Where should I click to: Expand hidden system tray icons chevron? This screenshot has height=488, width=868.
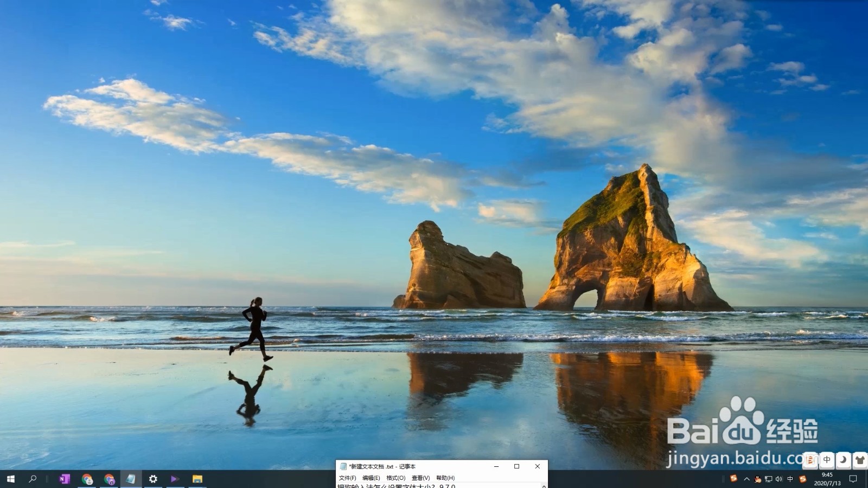746,479
